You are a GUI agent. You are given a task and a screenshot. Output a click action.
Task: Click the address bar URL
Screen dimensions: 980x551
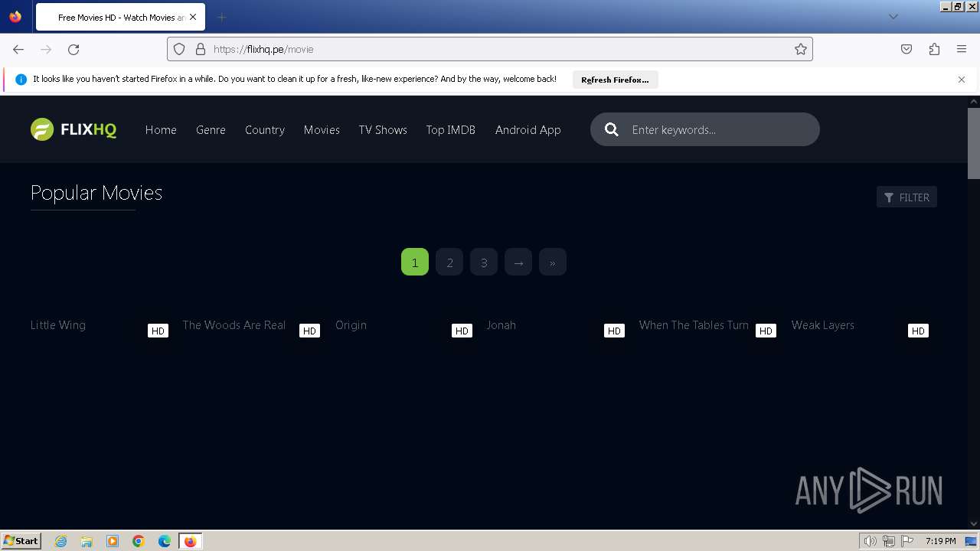click(263, 49)
